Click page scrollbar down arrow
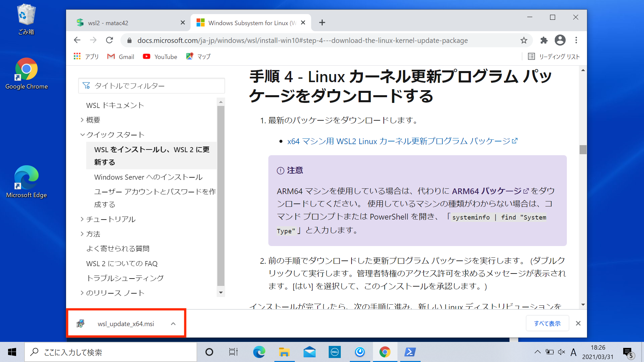This screenshot has width=644, height=362. point(583,305)
